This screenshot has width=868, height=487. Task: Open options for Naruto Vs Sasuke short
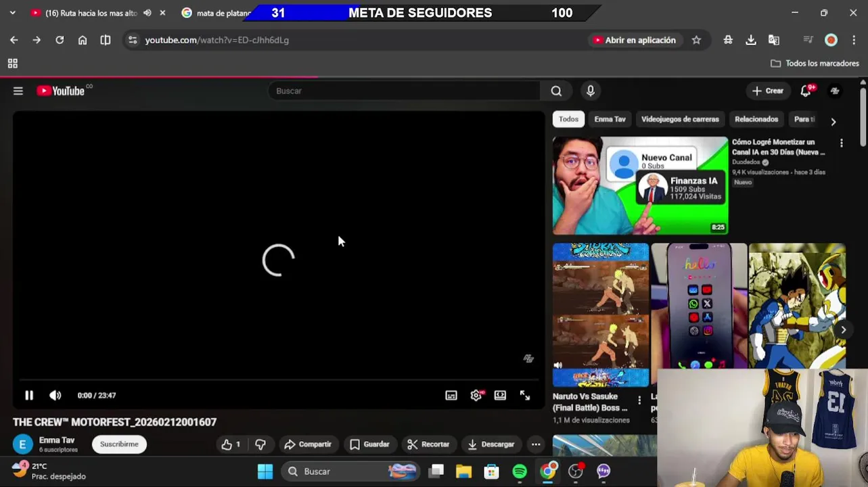click(x=639, y=400)
